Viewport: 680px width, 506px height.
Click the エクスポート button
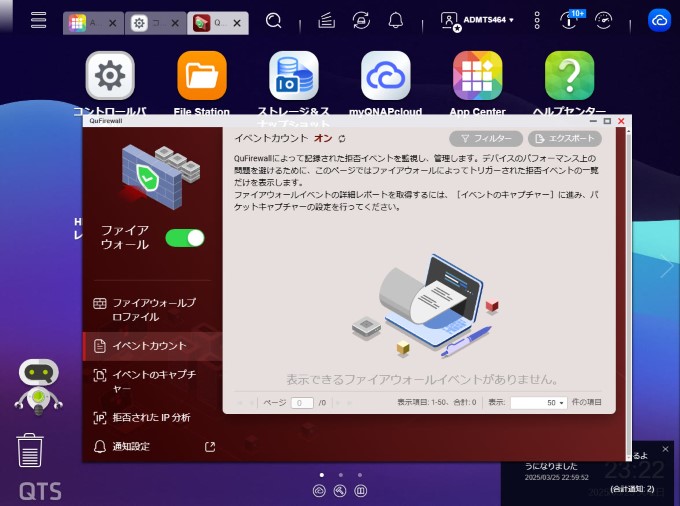point(565,138)
